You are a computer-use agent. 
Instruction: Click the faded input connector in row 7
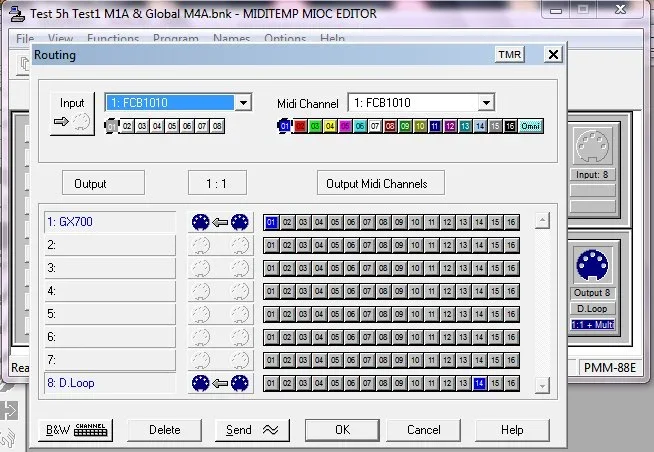tap(239, 360)
